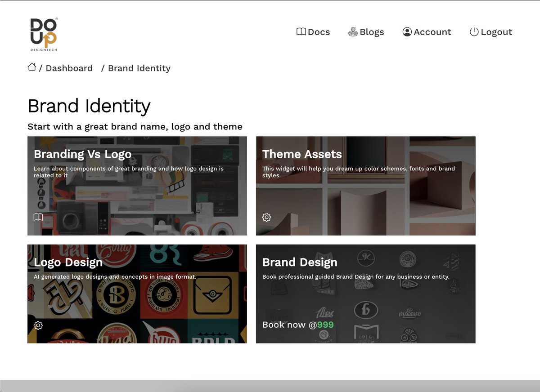
Task: Open the Brand Design card title
Action: [300, 263]
